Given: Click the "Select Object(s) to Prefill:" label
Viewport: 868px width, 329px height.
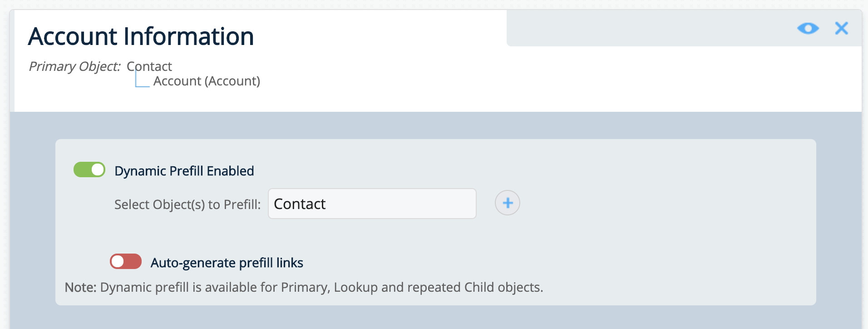Looking at the screenshot, I should click(187, 204).
